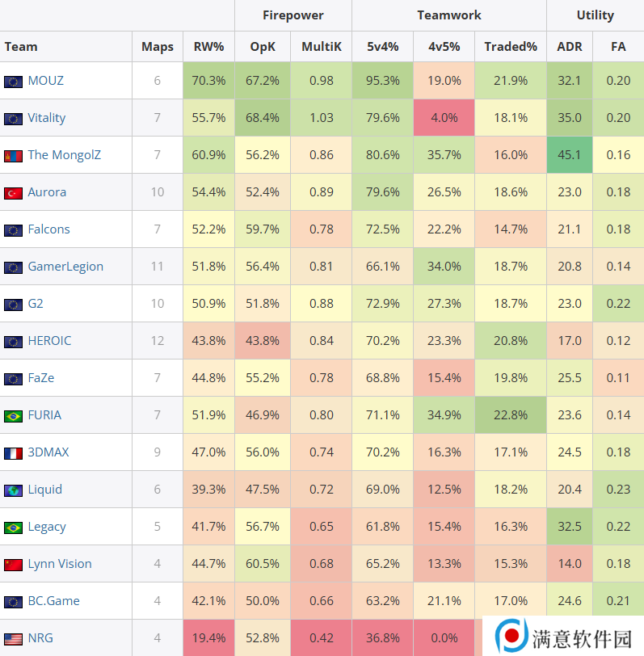
Task: Click NRG's 0.42 MultiK cell
Action: click(322, 638)
